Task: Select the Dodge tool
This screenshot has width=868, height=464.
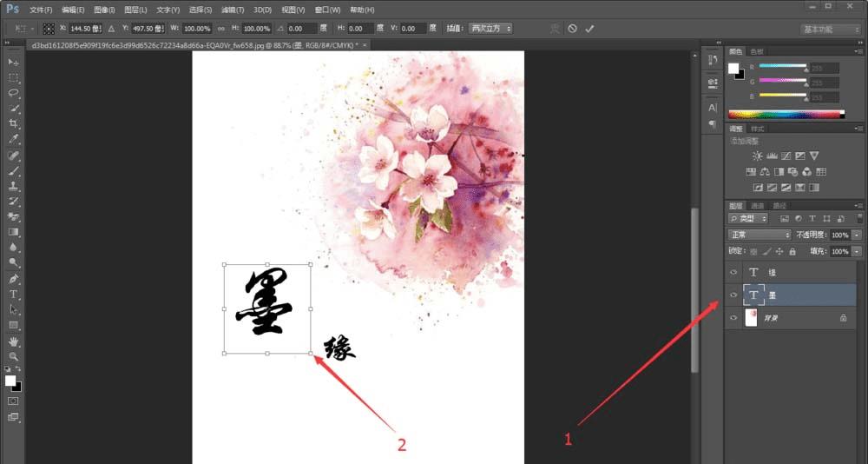Action: point(13,262)
